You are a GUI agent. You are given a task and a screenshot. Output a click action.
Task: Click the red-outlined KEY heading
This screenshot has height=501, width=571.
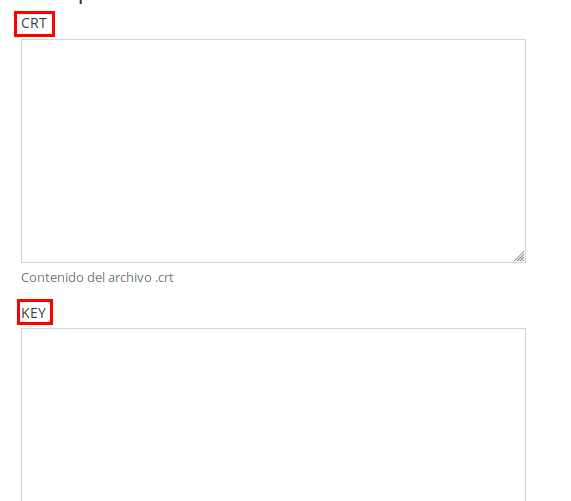tap(34, 313)
